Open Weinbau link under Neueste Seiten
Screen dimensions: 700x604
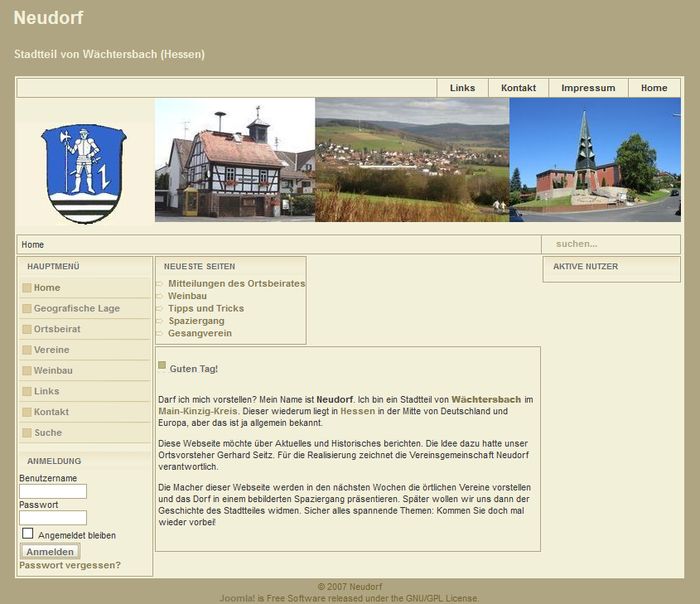tap(187, 296)
